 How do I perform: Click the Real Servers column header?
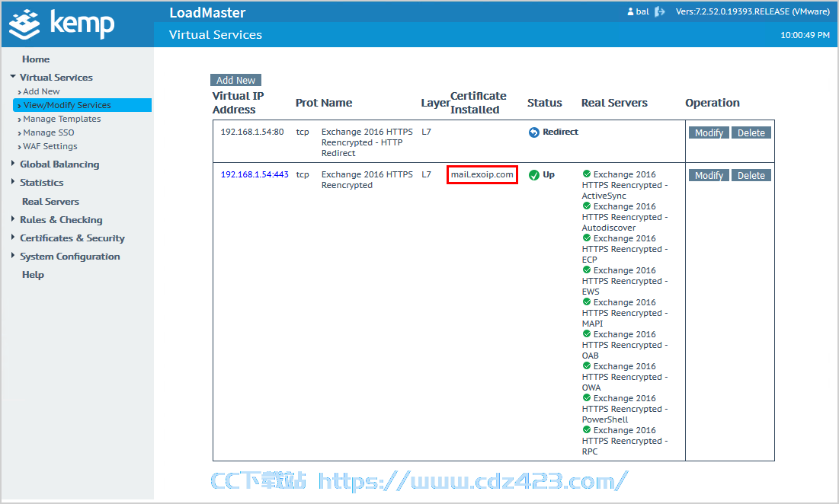(614, 103)
